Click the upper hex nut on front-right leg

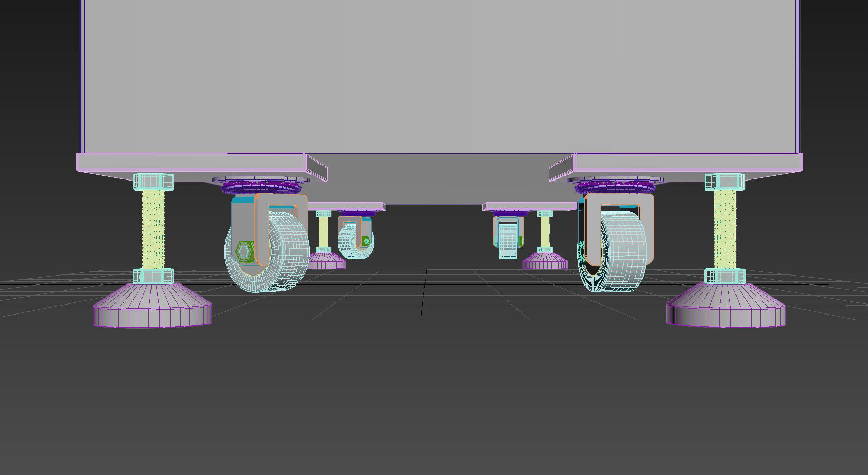tap(725, 181)
